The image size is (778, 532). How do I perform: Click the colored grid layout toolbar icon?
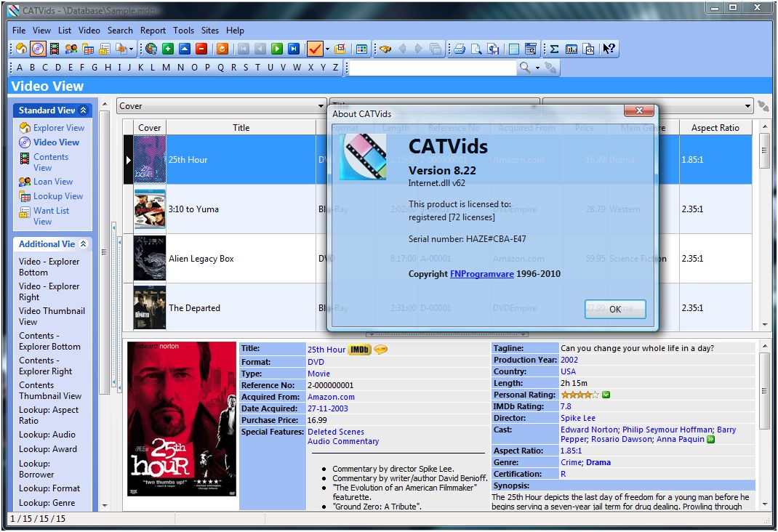click(x=361, y=49)
